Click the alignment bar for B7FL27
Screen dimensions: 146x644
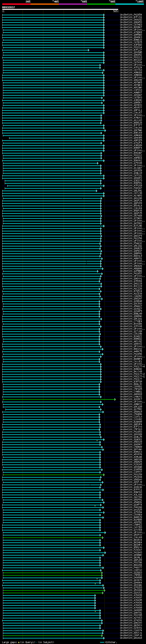click(x=46, y=50)
